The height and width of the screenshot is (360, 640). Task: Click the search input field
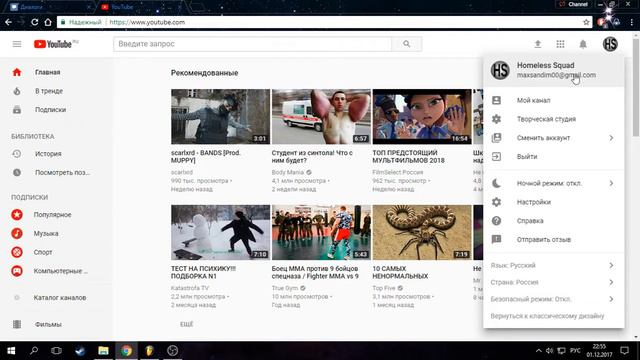252,44
